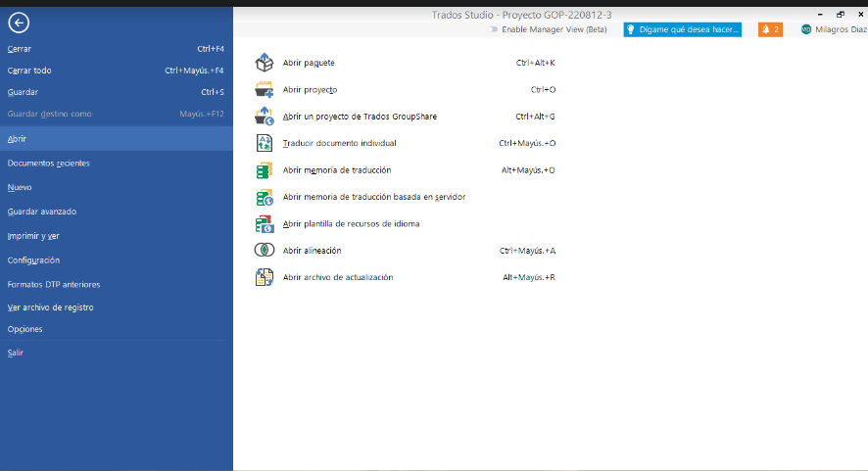
Task: Open Documentos recientes menu item
Action: tap(117, 163)
